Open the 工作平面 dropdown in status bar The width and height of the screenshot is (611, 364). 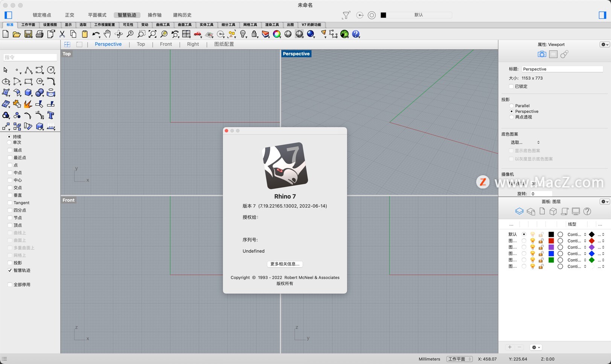459,359
